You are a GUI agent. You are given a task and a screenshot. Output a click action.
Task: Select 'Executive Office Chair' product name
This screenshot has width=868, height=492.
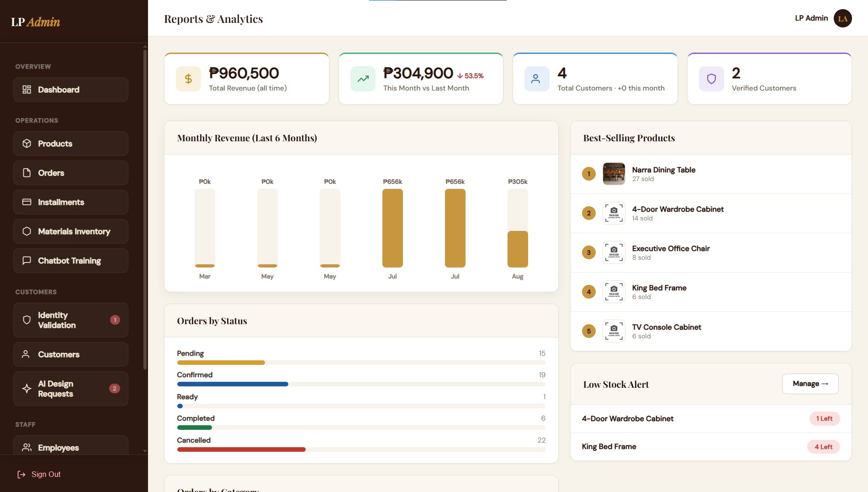(x=671, y=249)
